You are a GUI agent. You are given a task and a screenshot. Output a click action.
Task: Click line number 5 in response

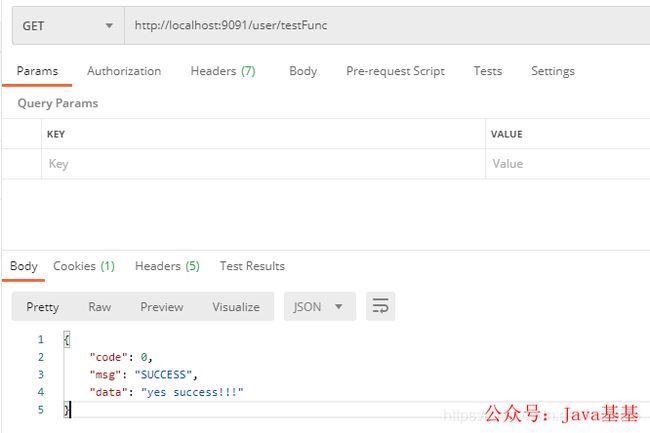click(41, 410)
